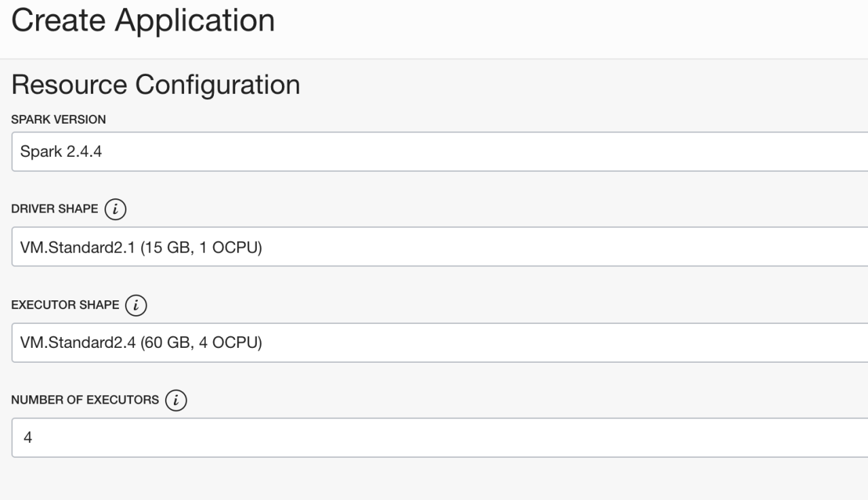Click the Resource Configuration section heading
868x500 pixels.
[156, 85]
